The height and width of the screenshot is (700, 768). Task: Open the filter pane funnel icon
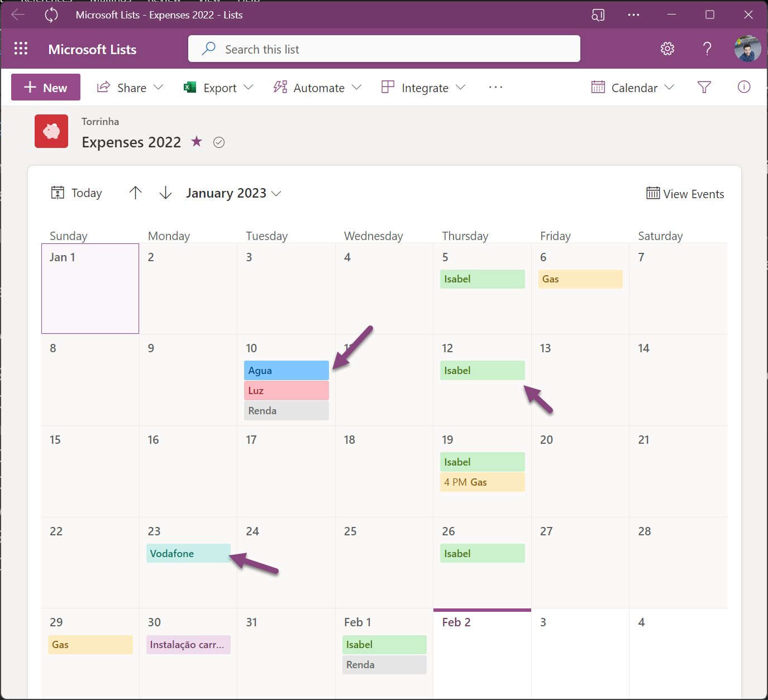tap(704, 87)
